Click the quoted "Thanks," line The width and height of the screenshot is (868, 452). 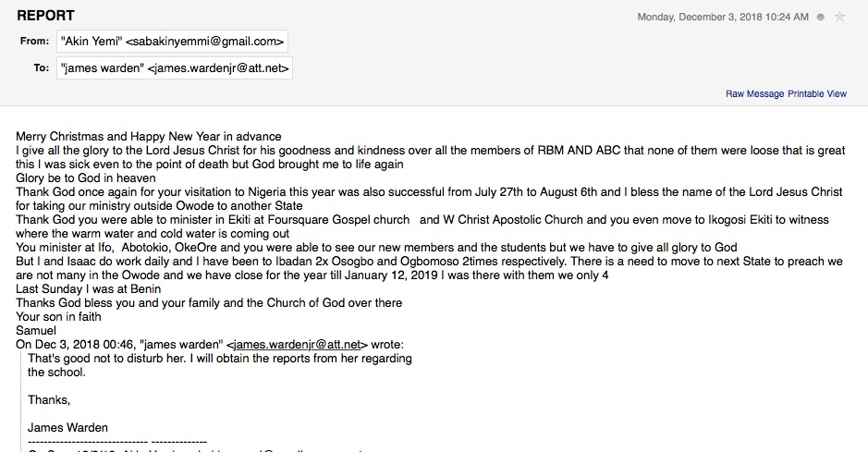point(49,399)
